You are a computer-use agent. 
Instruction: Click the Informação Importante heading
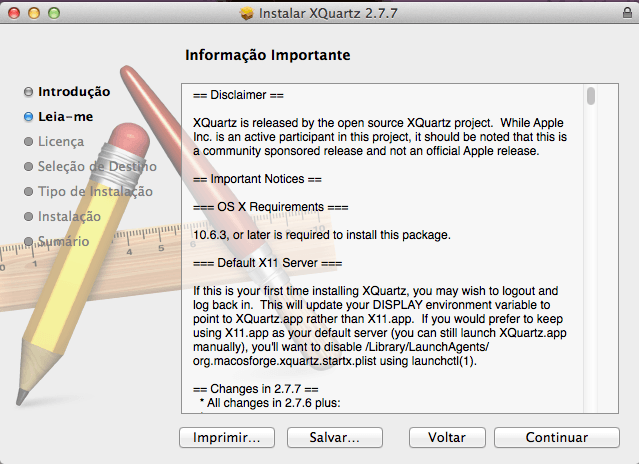(x=268, y=54)
